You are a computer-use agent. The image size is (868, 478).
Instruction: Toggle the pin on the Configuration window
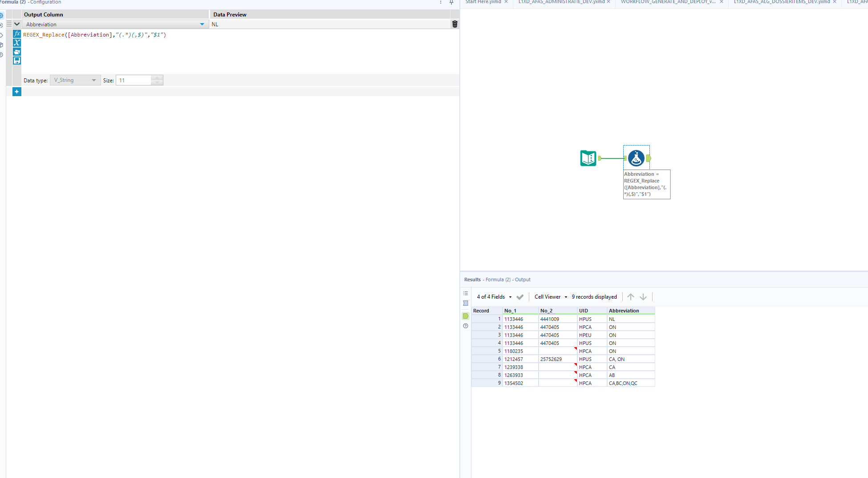451,3
